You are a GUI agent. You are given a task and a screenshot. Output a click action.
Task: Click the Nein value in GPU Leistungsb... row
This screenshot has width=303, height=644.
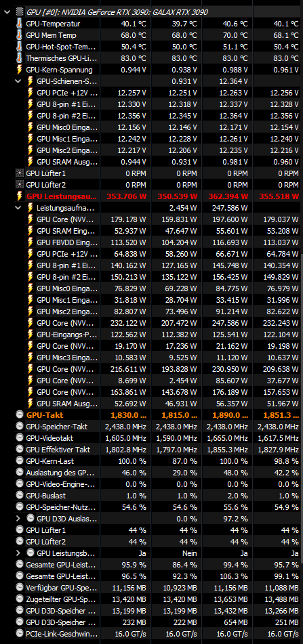190,553
